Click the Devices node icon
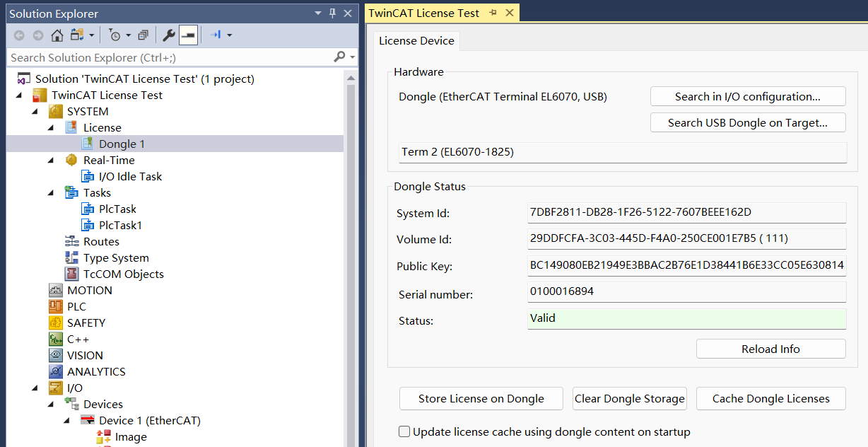The height and width of the screenshot is (447, 868). 71,404
